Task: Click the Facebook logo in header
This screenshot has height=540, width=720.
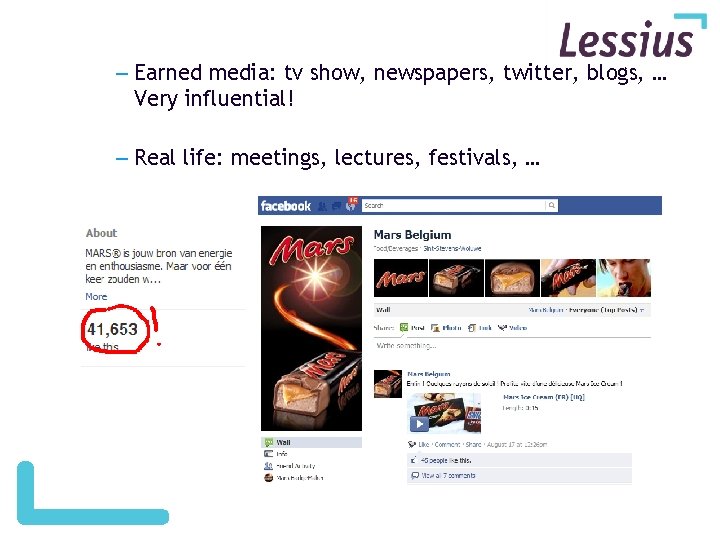Action: [x=286, y=206]
